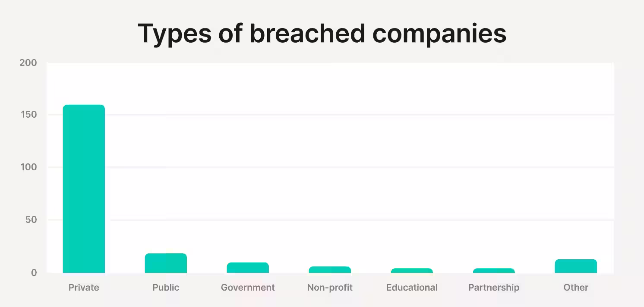The width and height of the screenshot is (644, 307).
Task: Click the Private bar in the chart
Action: (x=84, y=189)
